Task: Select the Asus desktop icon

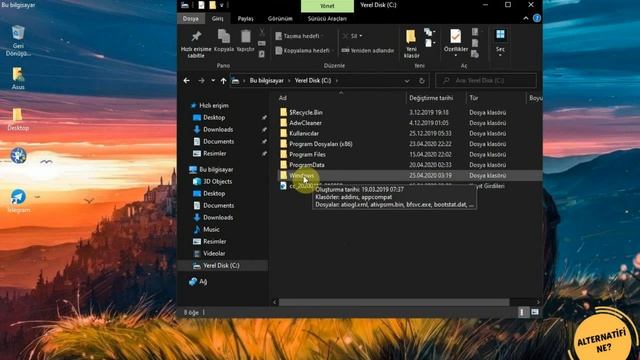Action: click(18, 78)
